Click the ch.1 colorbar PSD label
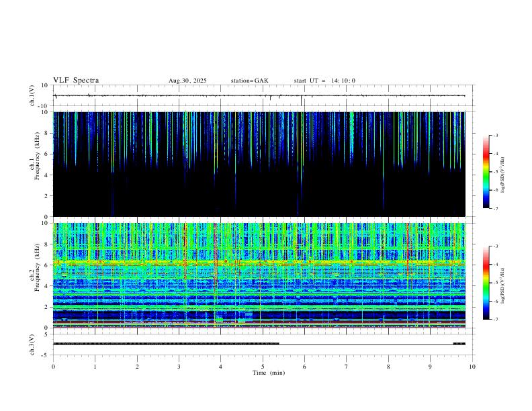The image size is (532, 411). click(x=503, y=175)
